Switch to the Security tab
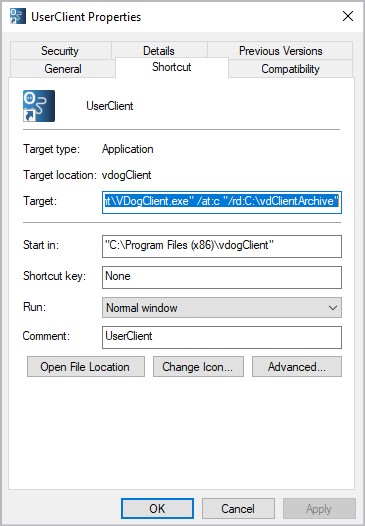Image resolution: width=365 pixels, height=526 pixels. coord(60,51)
